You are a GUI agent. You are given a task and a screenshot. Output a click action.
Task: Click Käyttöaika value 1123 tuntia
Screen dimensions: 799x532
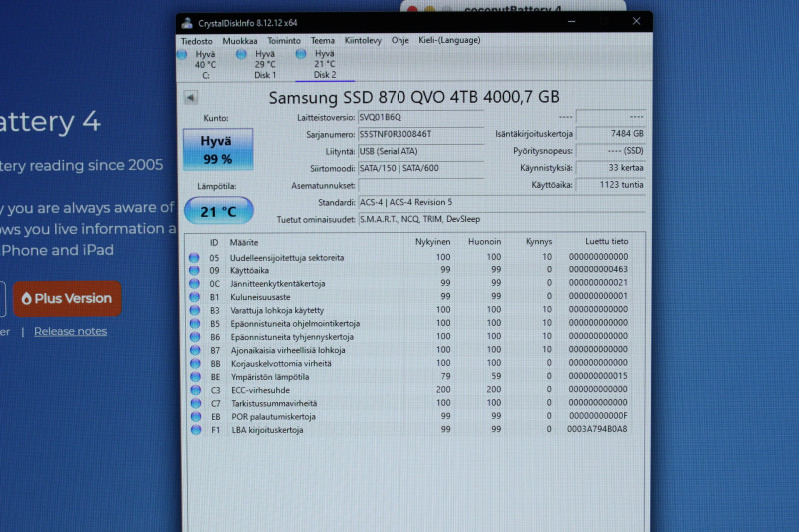coord(611,185)
